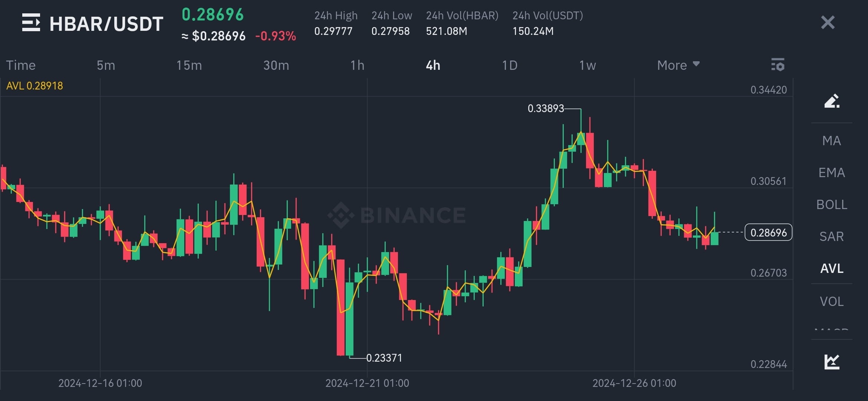Select the drawing pencil tool

pyautogui.click(x=832, y=101)
